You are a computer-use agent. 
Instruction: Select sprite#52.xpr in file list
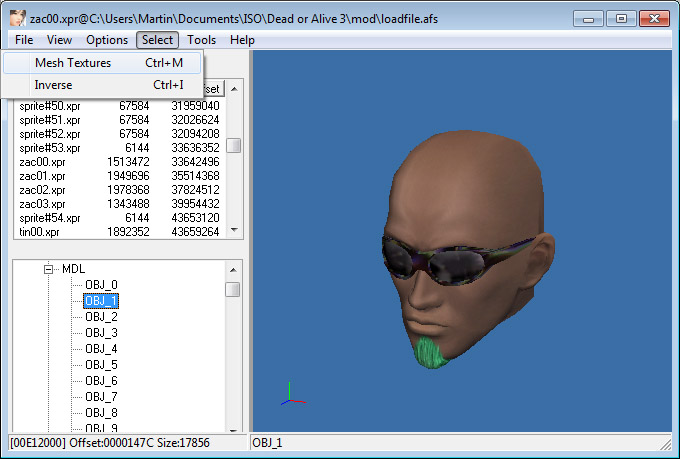pyautogui.click(x=50, y=134)
